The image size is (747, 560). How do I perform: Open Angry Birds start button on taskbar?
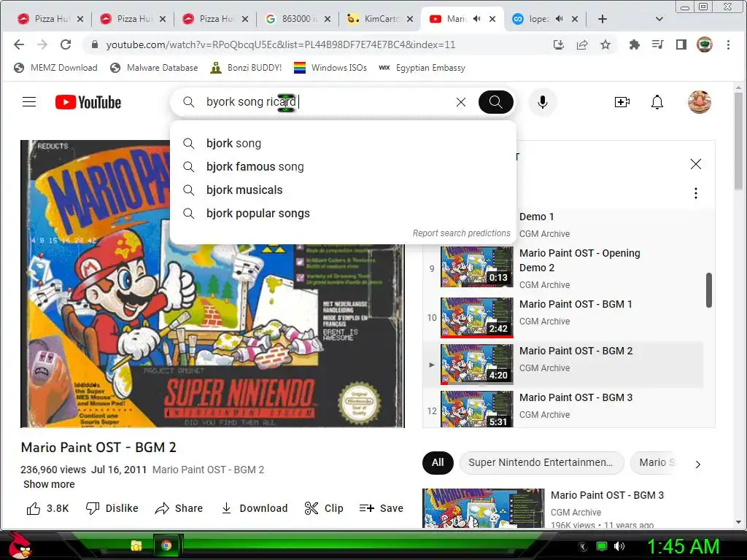(19, 545)
